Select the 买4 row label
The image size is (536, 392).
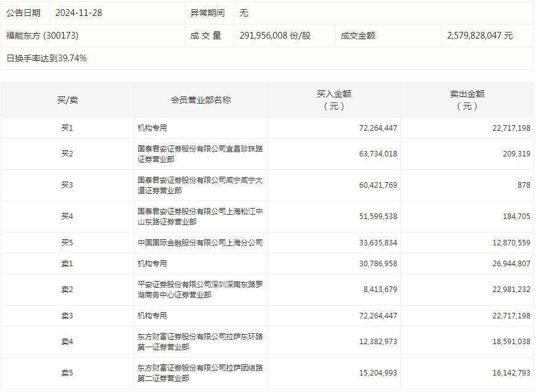[68, 217]
